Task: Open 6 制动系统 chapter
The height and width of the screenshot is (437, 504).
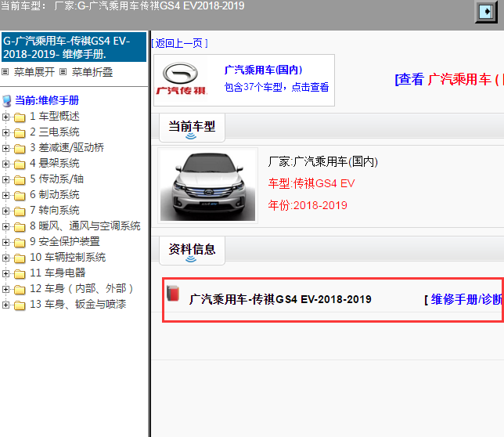Action: click(x=55, y=194)
